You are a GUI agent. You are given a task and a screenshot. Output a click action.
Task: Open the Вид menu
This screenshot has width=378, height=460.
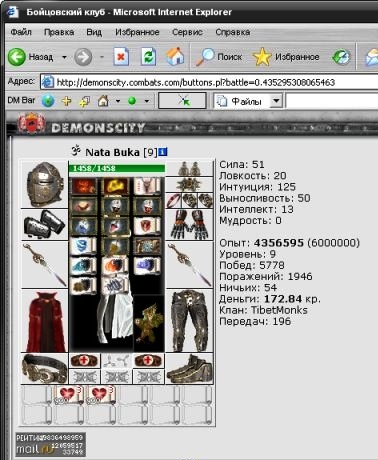(x=94, y=32)
